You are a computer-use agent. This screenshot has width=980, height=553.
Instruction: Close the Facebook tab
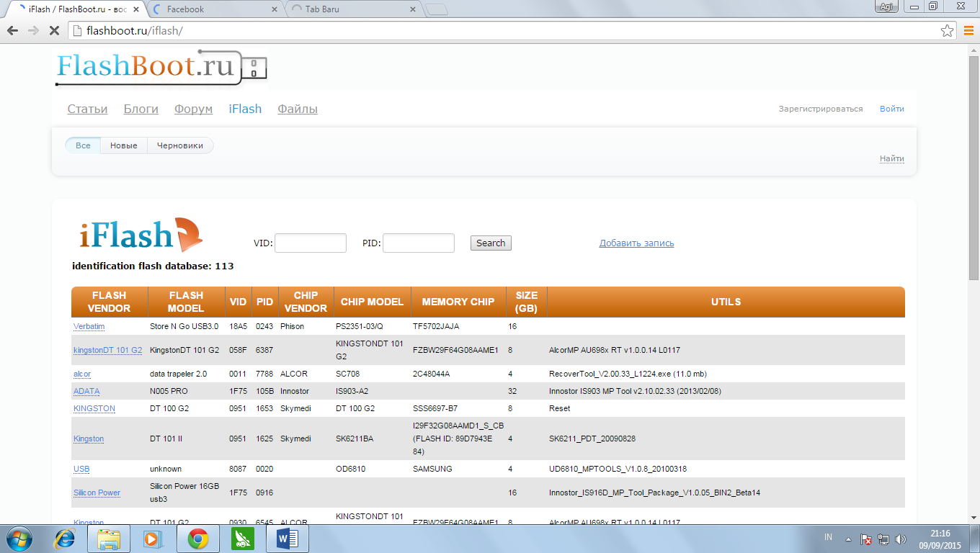click(274, 9)
